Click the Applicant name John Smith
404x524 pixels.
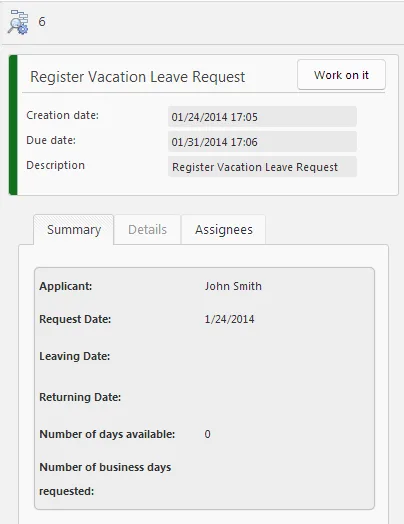pyautogui.click(x=233, y=286)
